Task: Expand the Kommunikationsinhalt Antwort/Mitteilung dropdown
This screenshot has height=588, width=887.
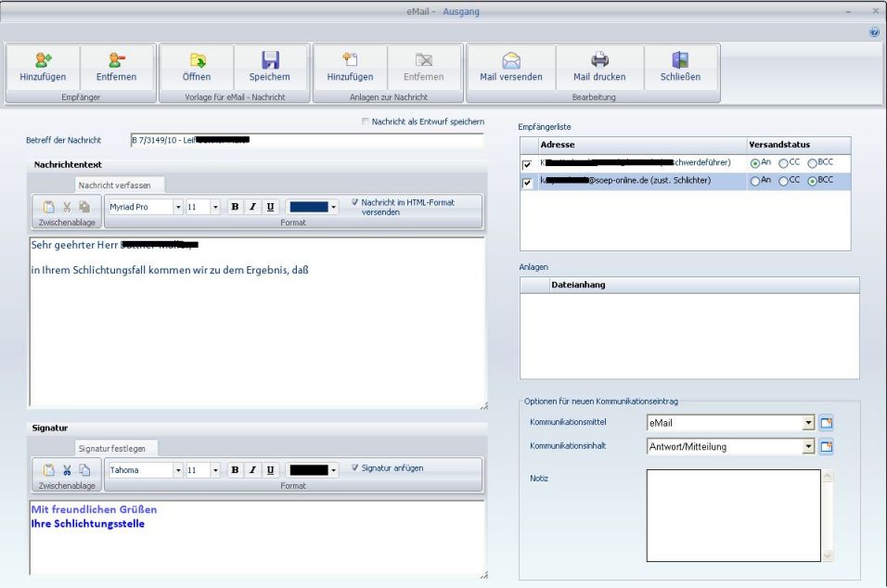Action: [x=808, y=447]
